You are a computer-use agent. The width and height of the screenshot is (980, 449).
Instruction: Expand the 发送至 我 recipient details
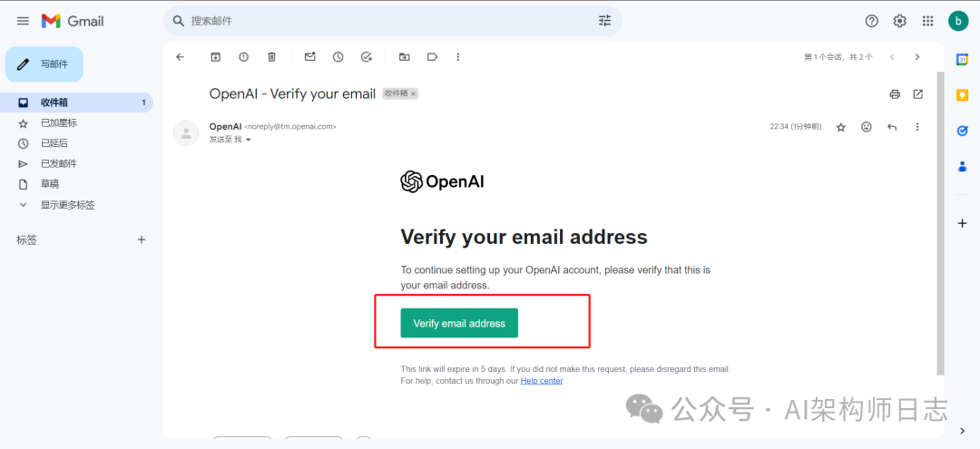249,140
